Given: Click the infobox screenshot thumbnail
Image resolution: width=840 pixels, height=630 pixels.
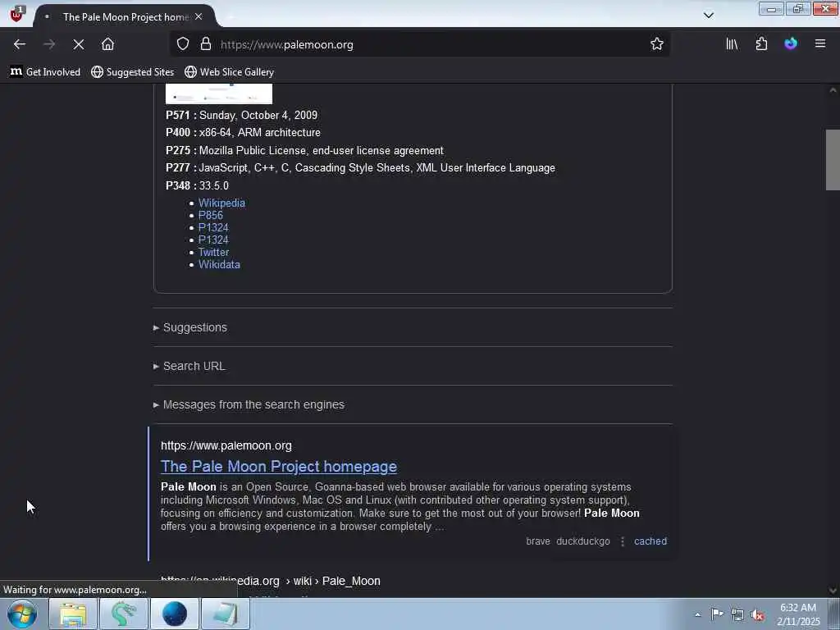Looking at the screenshot, I should [x=218, y=94].
